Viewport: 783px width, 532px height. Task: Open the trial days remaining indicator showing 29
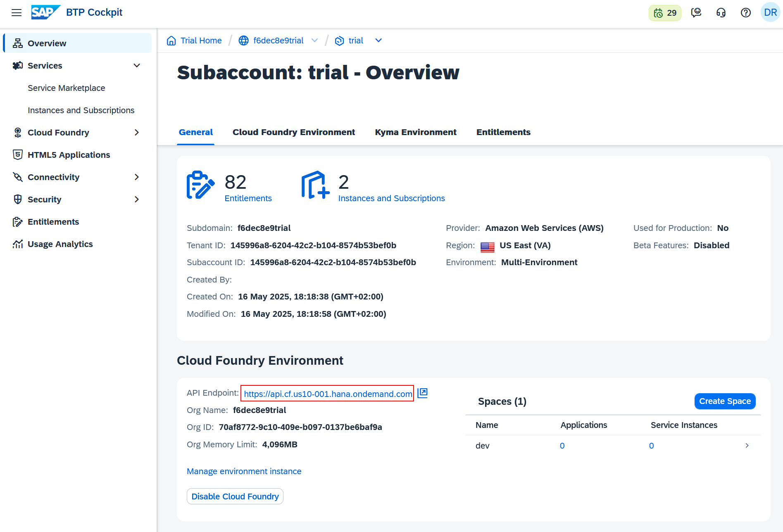[x=665, y=13]
